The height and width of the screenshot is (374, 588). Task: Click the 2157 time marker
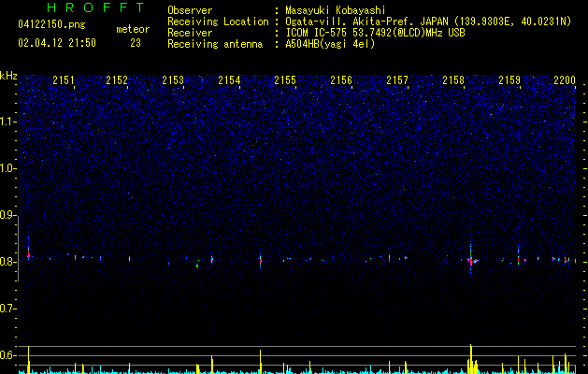(x=397, y=80)
